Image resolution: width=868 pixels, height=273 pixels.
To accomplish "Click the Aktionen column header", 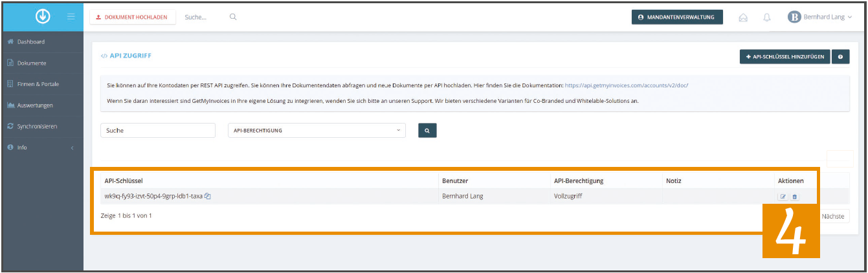I will tap(790, 180).
